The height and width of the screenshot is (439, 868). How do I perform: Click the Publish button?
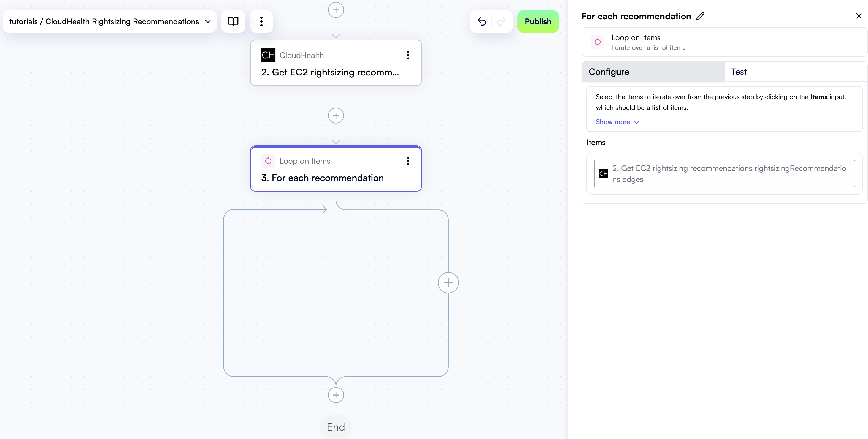[x=538, y=21]
